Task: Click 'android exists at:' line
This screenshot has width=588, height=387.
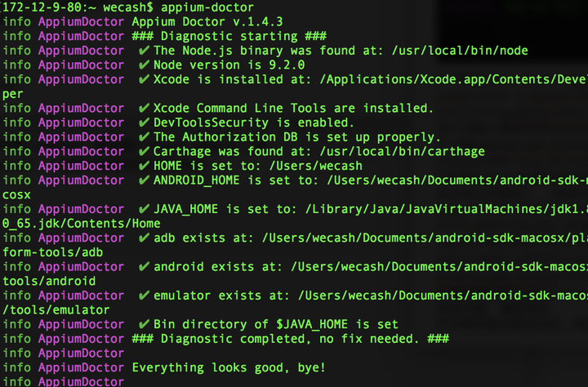Action: (x=371, y=267)
